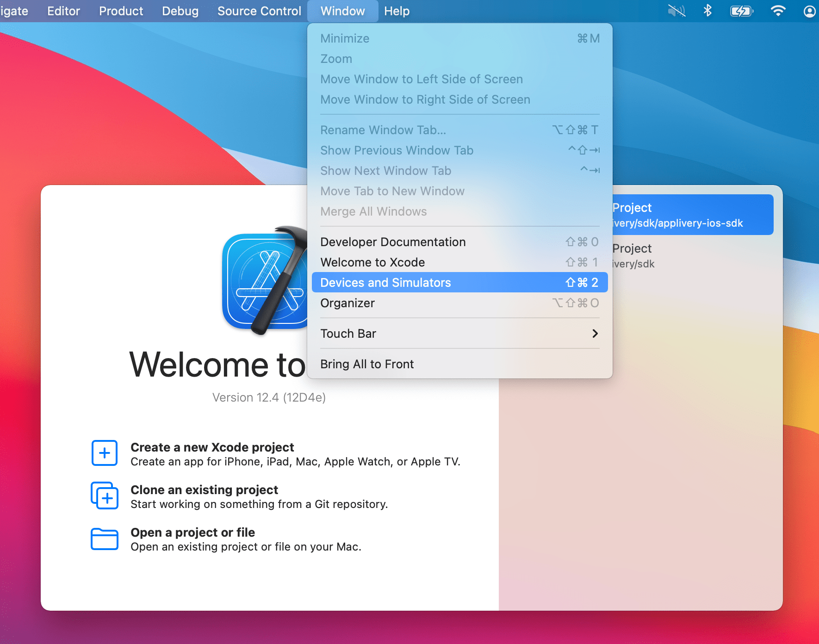819x644 pixels.
Task: Click Show Next Window Tab
Action: pyautogui.click(x=459, y=171)
